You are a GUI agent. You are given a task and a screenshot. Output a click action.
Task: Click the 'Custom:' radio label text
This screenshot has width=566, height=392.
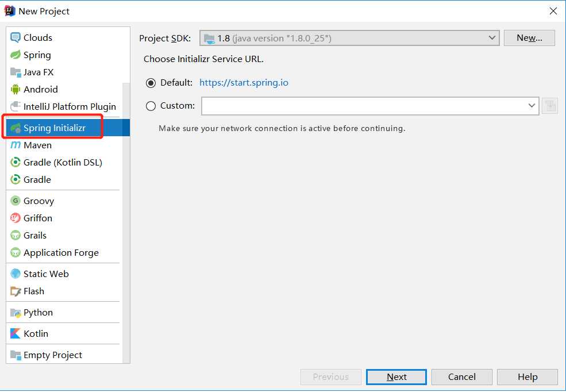point(177,105)
